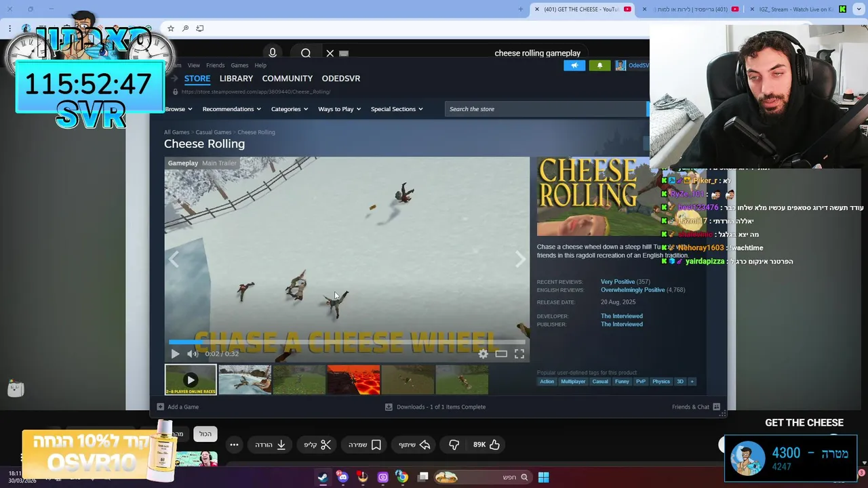Viewport: 868px width, 488px height.
Task: Open Very Positive recent reviews link
Action: (618, 282)
